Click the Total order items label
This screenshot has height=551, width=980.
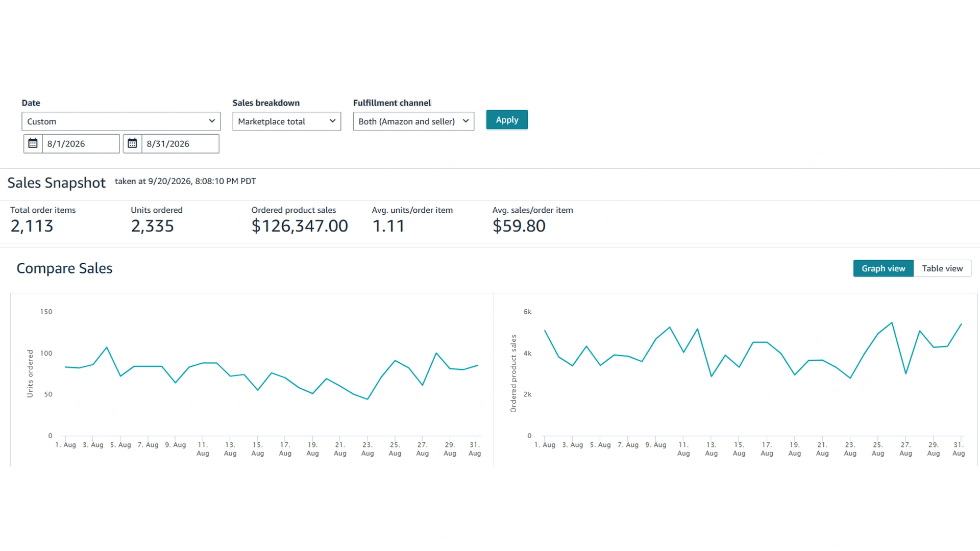(43, 210)
